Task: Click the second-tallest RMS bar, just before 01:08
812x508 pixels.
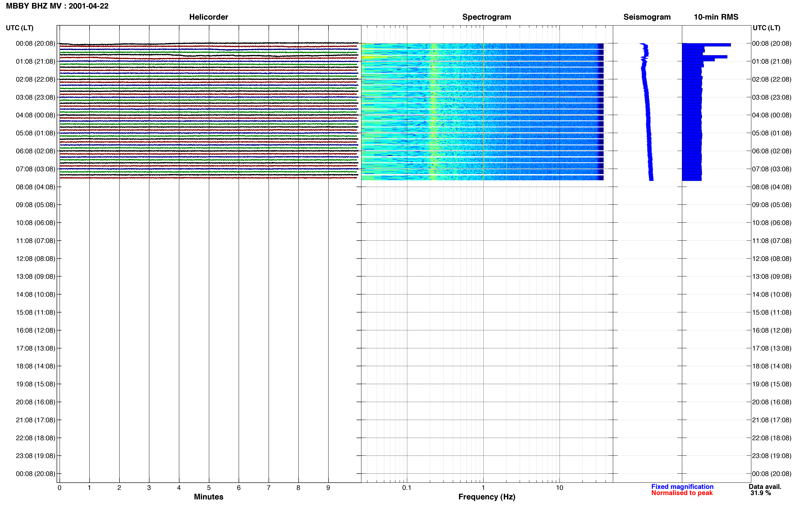Action: coord(705,57)
